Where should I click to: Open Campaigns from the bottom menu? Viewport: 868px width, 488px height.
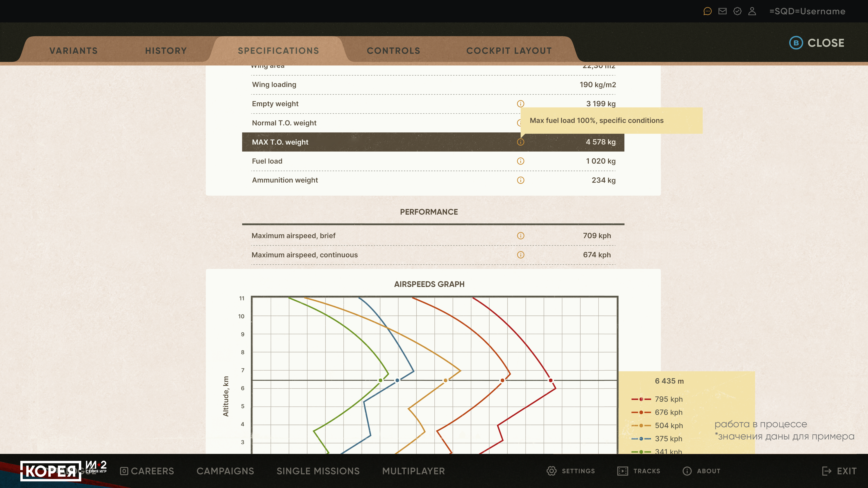point(225,471)
